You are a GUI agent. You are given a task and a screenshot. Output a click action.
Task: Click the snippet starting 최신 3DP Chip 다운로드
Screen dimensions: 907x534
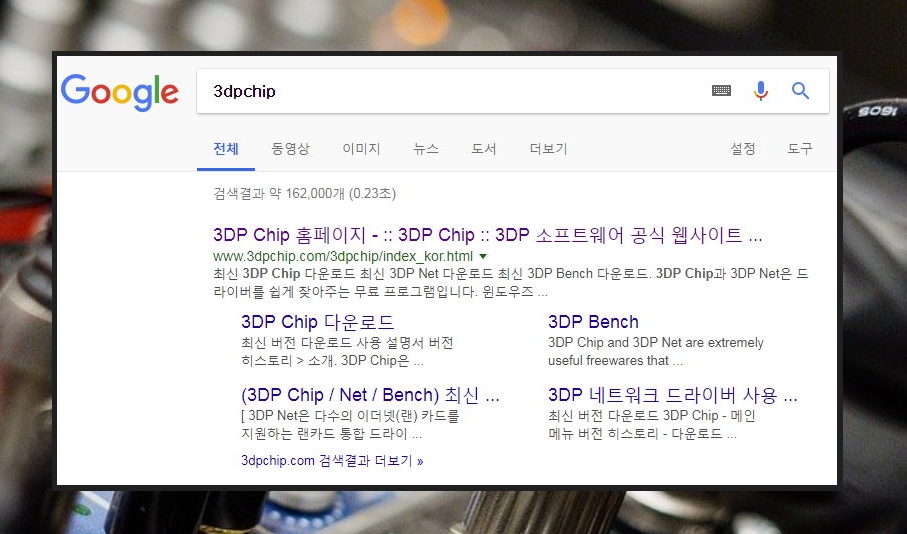click(511, 282)
